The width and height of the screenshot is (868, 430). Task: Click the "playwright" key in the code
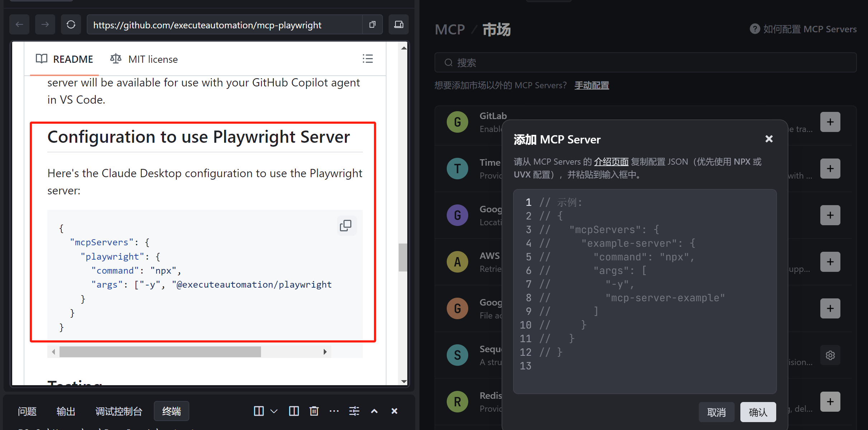pos(113,256)
